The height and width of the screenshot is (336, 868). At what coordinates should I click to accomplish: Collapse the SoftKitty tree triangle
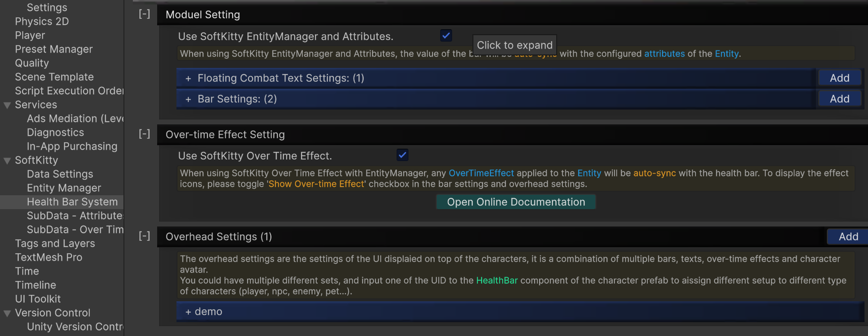tap(7, 161)
